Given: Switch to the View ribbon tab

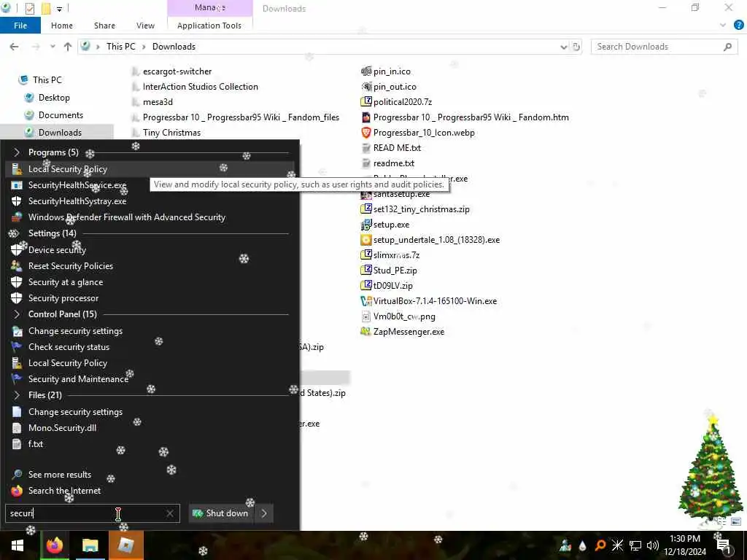Looking at the screenshot, I should pos(145,26).
